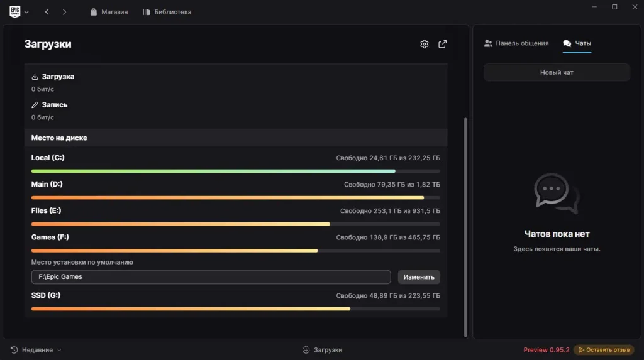Click Оставить отзыв feedback button

[604, 350]
